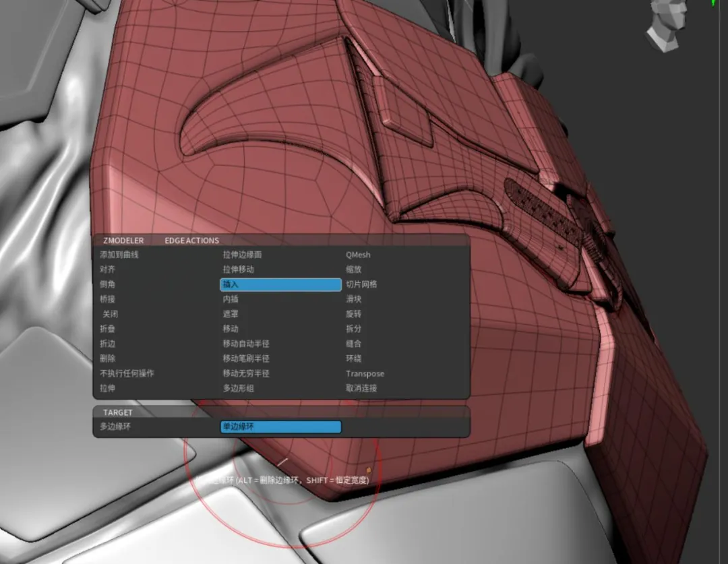Choose the 环绕 action
Viewport: 728px width, 564px height.
(x=353, y=358)
